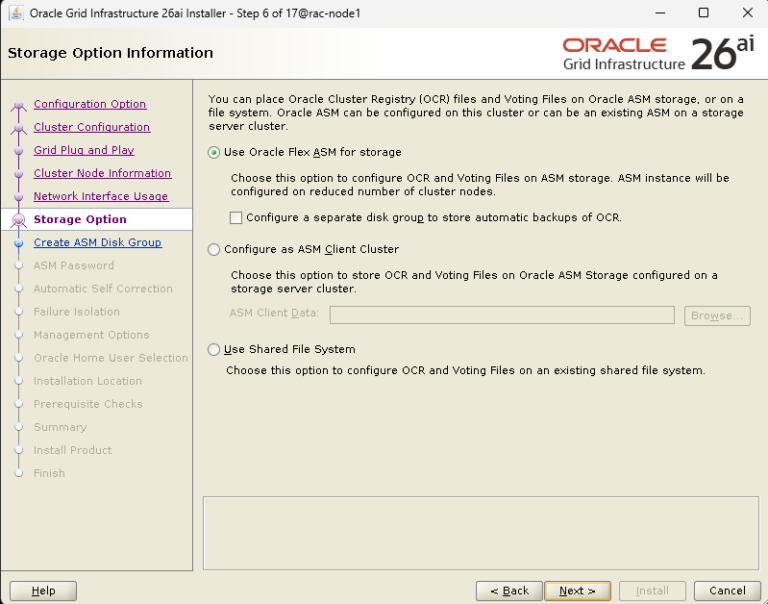Click the Create ASM Disk Group bullet icon
768x604 pixels.
pyautogui.click(x=19, y=243)
